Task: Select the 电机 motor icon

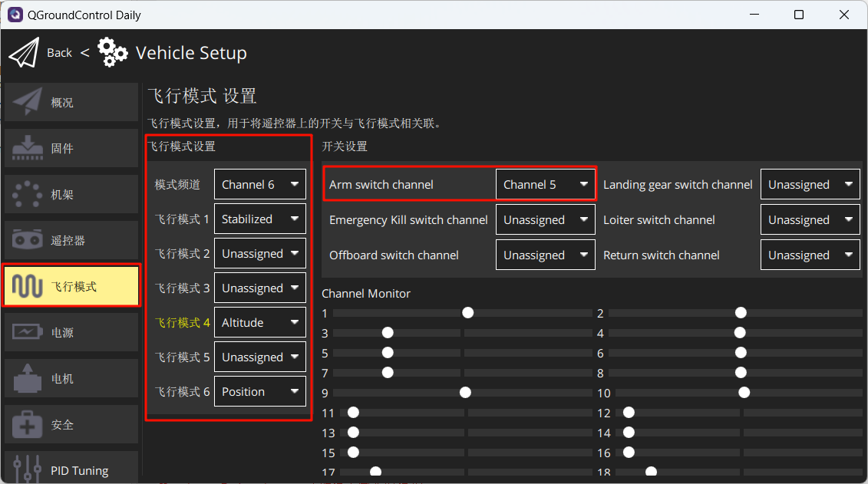Action: click(x=28, y=379)
